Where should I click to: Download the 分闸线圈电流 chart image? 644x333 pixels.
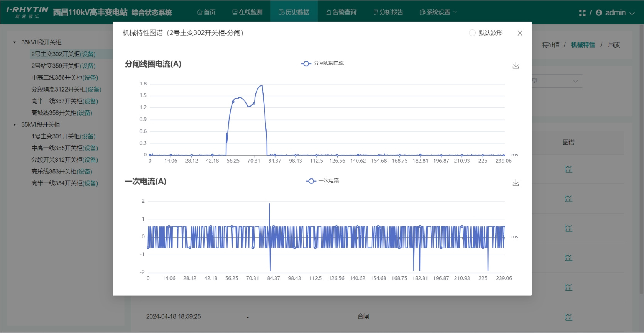(x=516, y=65)
